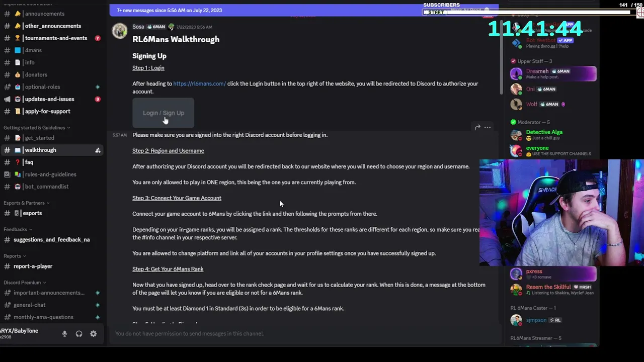644x362 pixels.
Task: Click the username Sosa in the message header
Action: pos(138,27)
